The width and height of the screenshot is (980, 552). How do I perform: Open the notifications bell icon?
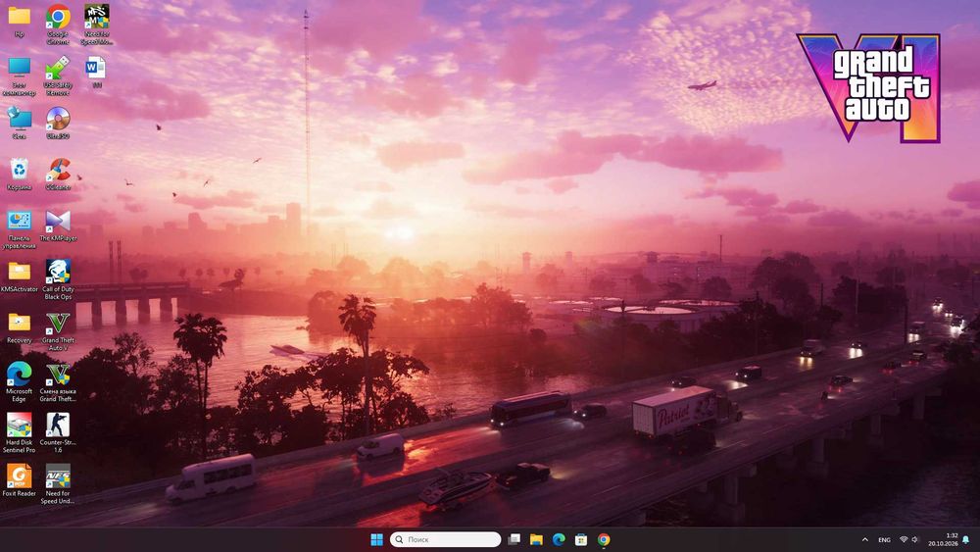965,539
